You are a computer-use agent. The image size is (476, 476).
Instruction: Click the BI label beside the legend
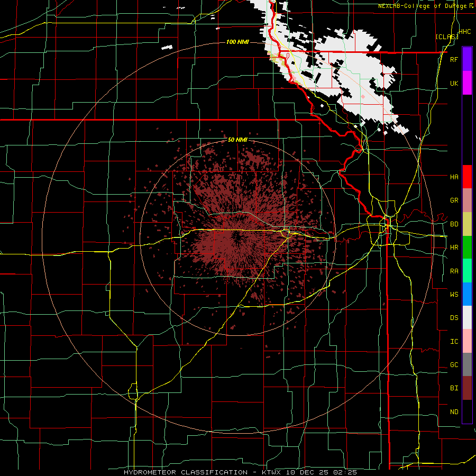click(x=454, y=388)
